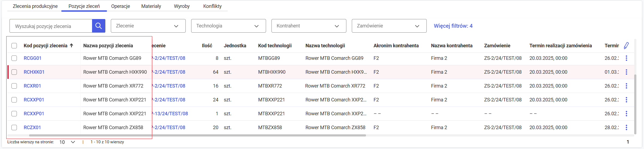Check the RCZX01 row checkbox
Image resolution: width=644 pixels, height=149 pixels.
14,128
